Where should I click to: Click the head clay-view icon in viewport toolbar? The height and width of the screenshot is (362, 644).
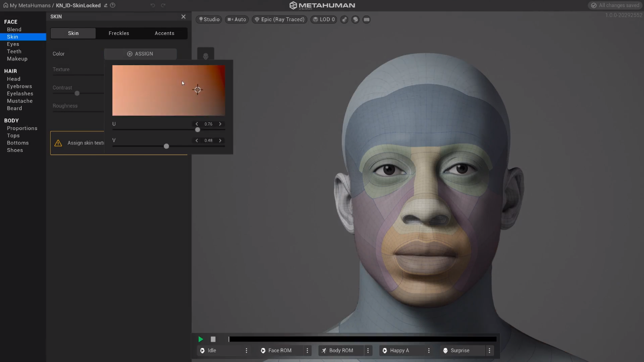pos(355,19)
